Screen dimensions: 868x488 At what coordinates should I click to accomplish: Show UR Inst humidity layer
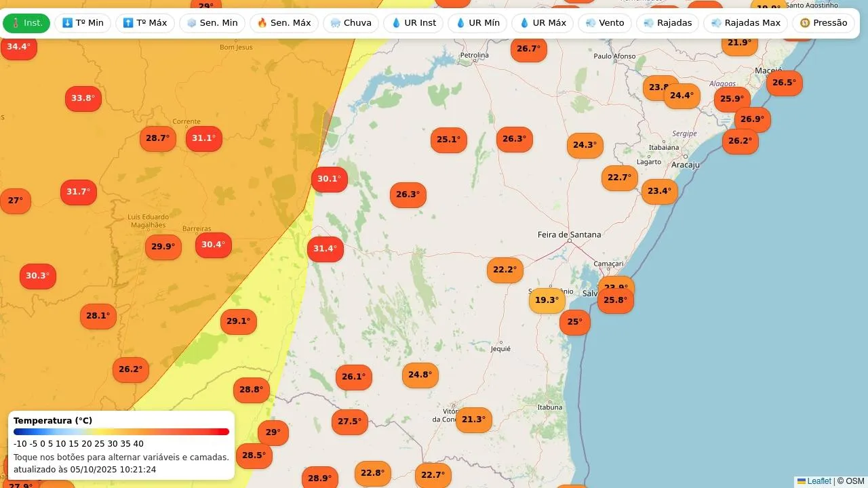click(414, 23)
